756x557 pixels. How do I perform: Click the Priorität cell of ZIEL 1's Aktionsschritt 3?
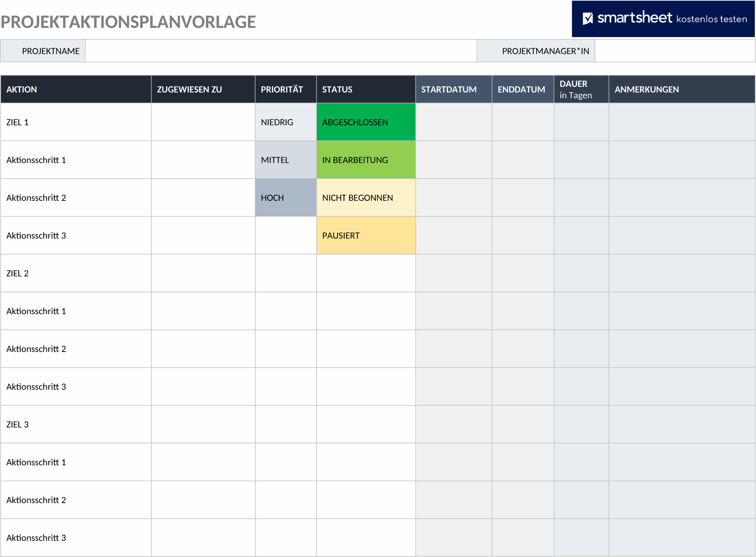286,235
